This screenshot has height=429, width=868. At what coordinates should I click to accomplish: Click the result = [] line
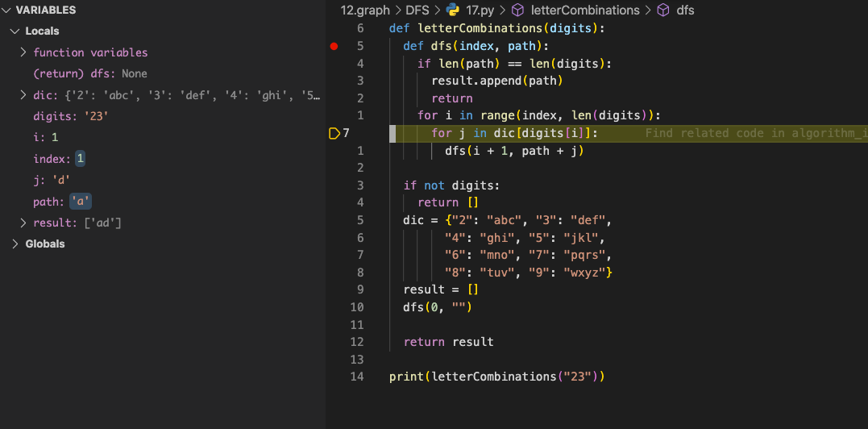441,289
